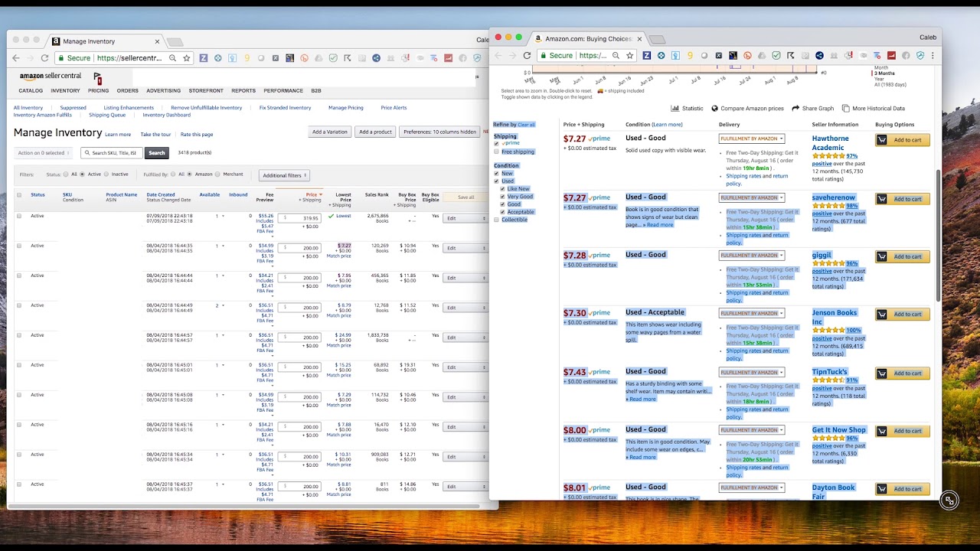Open the ORDERS menu
The width and height of the screenshot is (980, 551).
coord(127,91)
